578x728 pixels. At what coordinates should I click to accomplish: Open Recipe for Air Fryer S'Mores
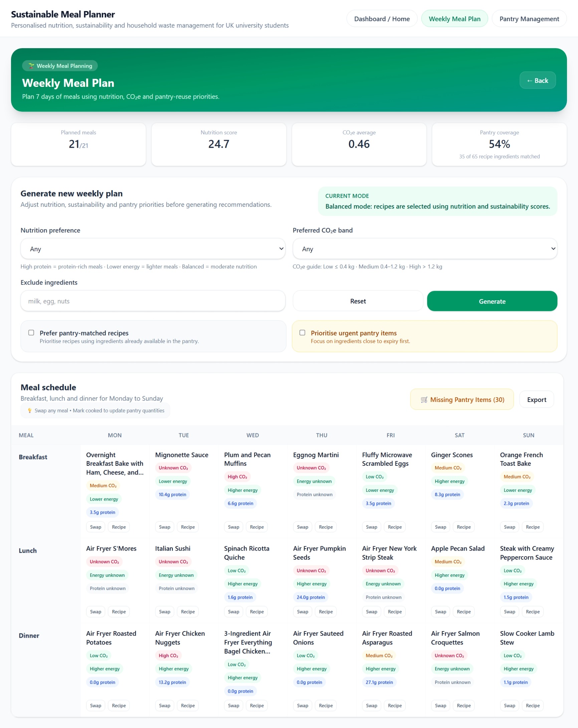point(119,611)
